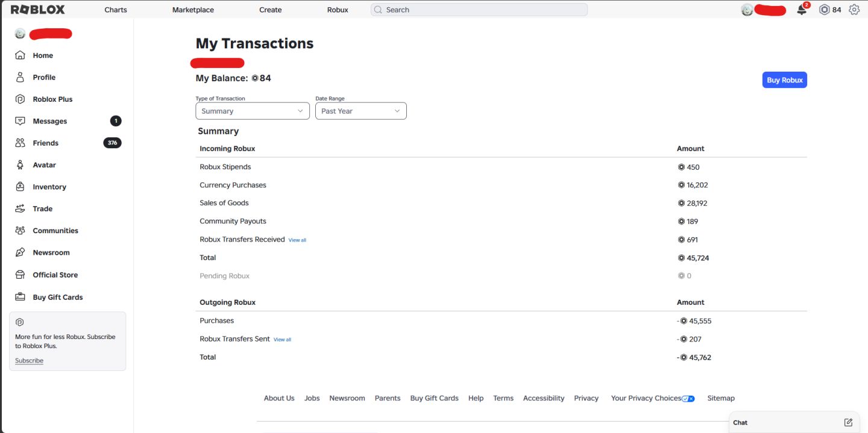Click the Sales of Goods row
The height and width of the screenshot is (433, 868).
[502, 203]
